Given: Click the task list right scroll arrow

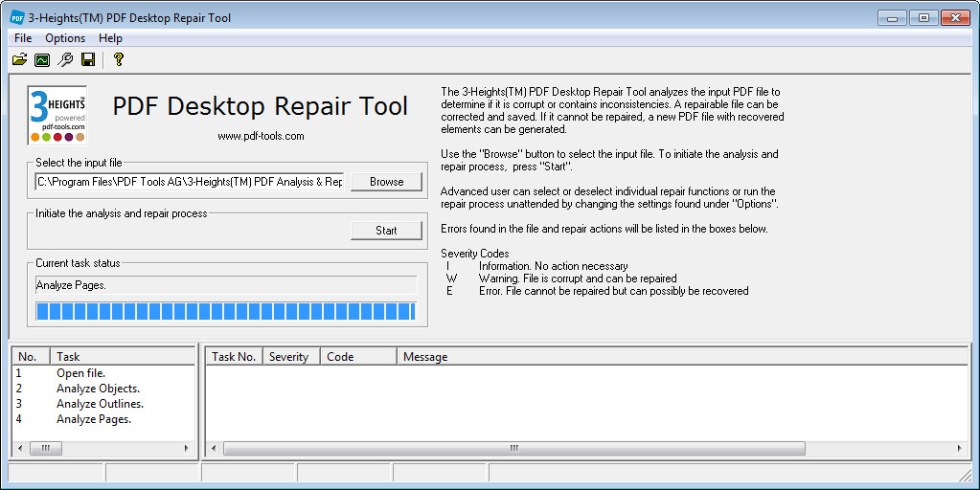Looking at the screenshot, I should 186,448.
